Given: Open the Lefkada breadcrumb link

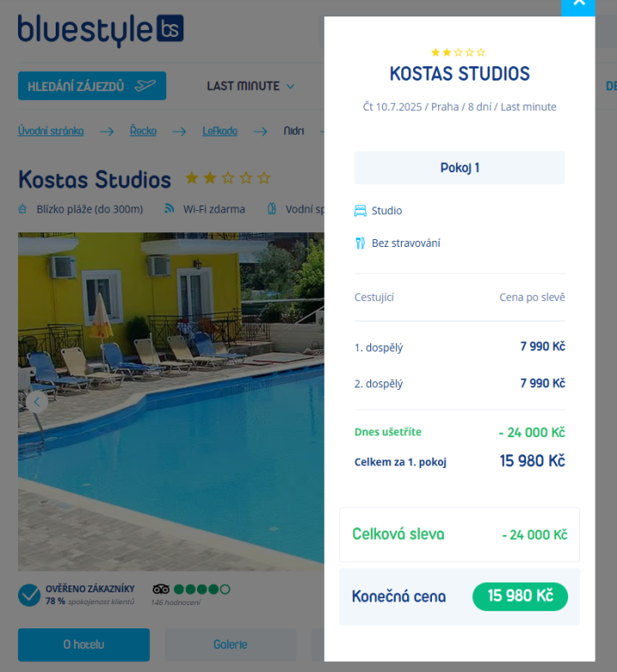Looking at the screenshot, I should 219,130.
